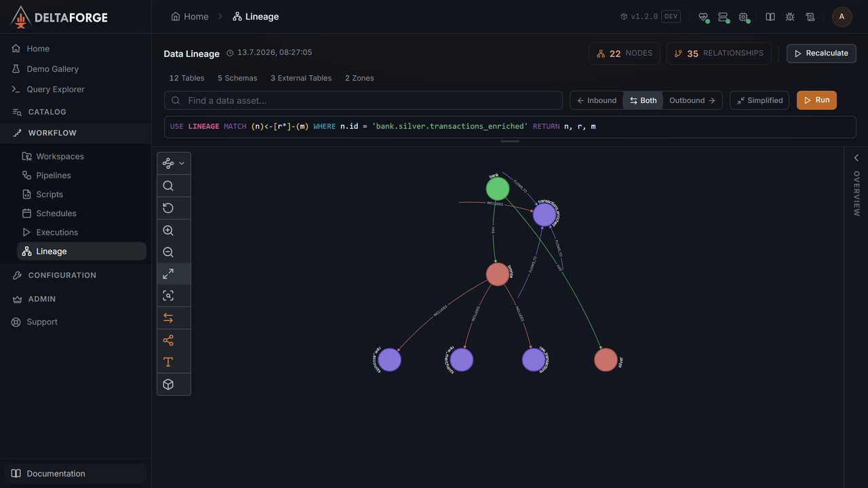The image size is (868, 488).
Task: Open the user avatar A menu
Action: point(842,17)
